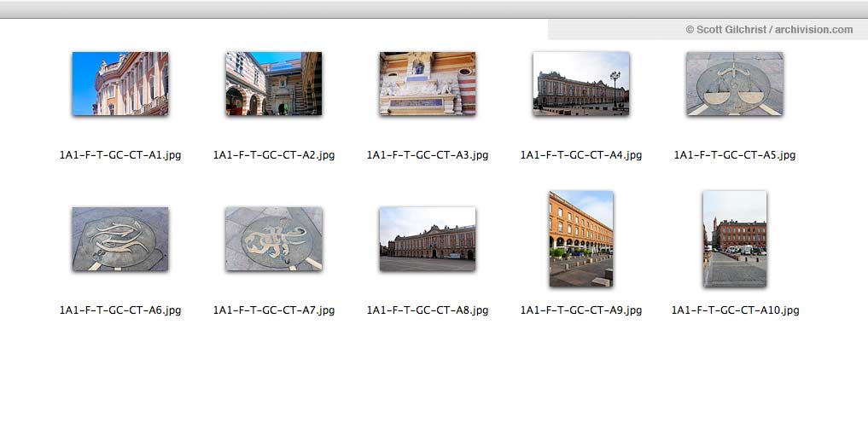Select thumbnail of 1A1-F-T-GC-CT-A2.jpg courtyard
Image resolution: width=868 pixels, height=446 pixels.
point(273,84)
